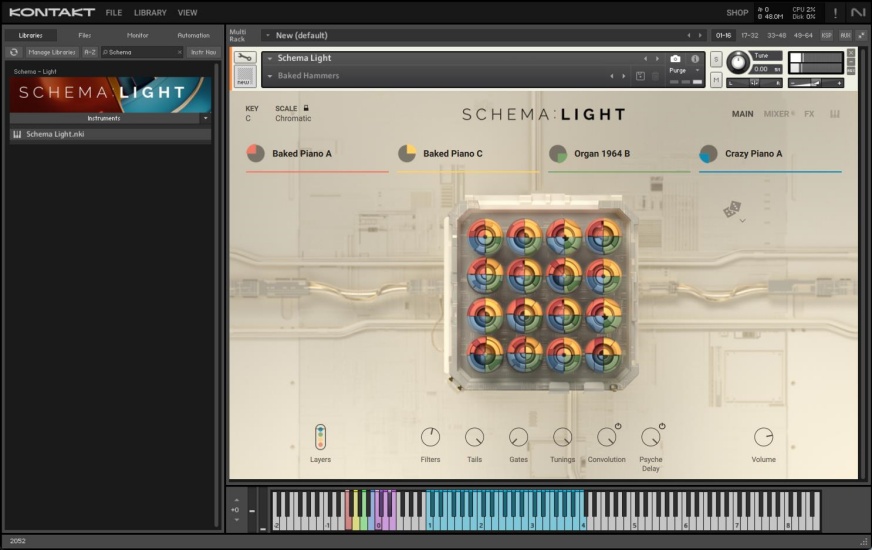Click Manage Libraries button
872x550 pixels.
coord(52,52)
